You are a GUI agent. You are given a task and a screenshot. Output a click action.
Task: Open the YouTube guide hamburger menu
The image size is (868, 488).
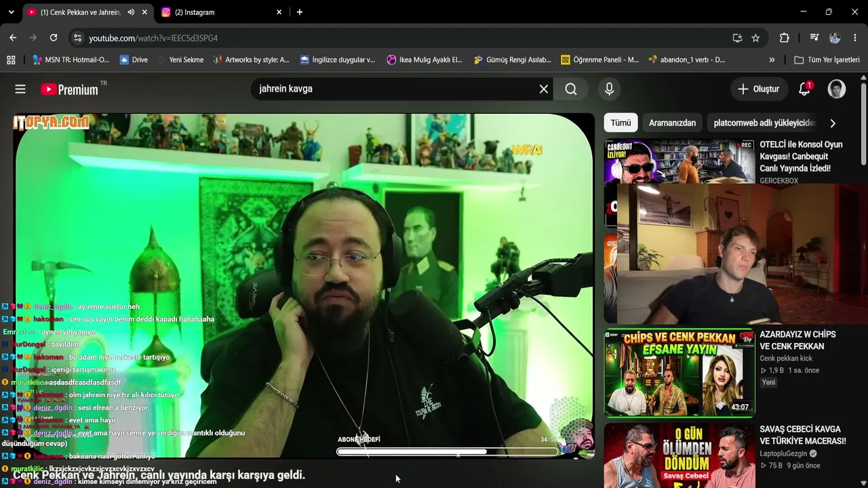pos(20,89)
